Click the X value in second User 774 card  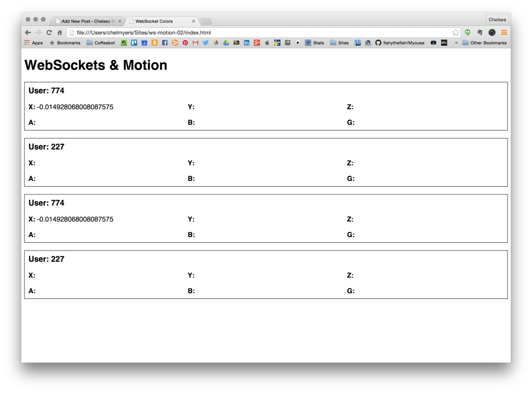75,219
